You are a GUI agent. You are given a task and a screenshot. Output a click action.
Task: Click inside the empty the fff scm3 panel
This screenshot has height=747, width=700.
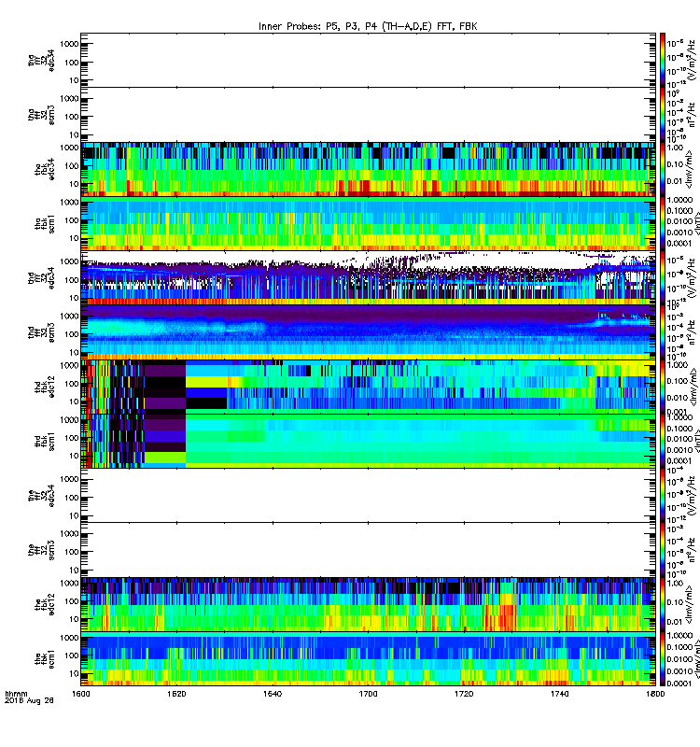click(x=368, y=550)
